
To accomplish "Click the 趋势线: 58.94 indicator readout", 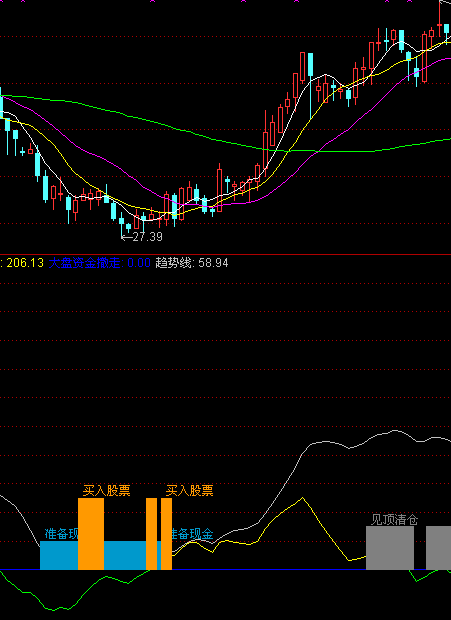I will point(192,263).
